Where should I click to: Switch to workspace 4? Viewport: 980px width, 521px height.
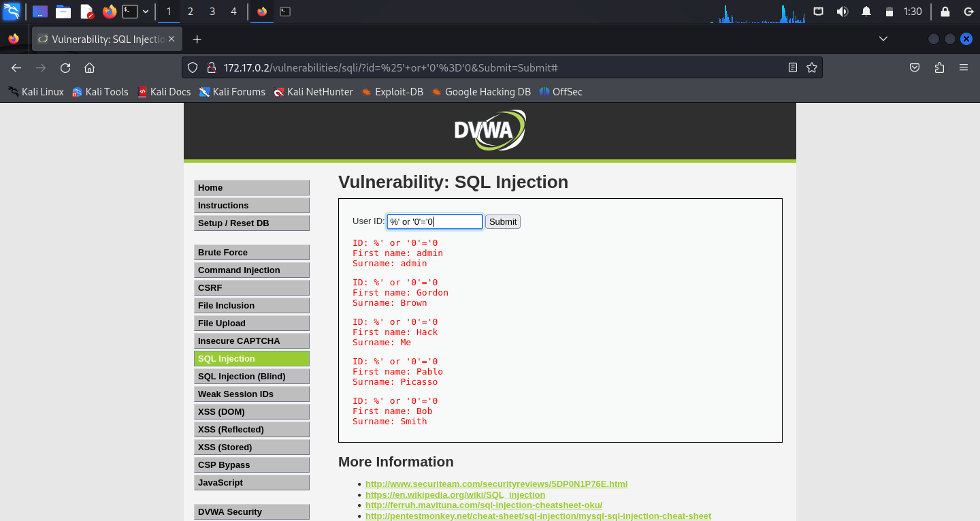pyautogui.click(x=234, y=12)
